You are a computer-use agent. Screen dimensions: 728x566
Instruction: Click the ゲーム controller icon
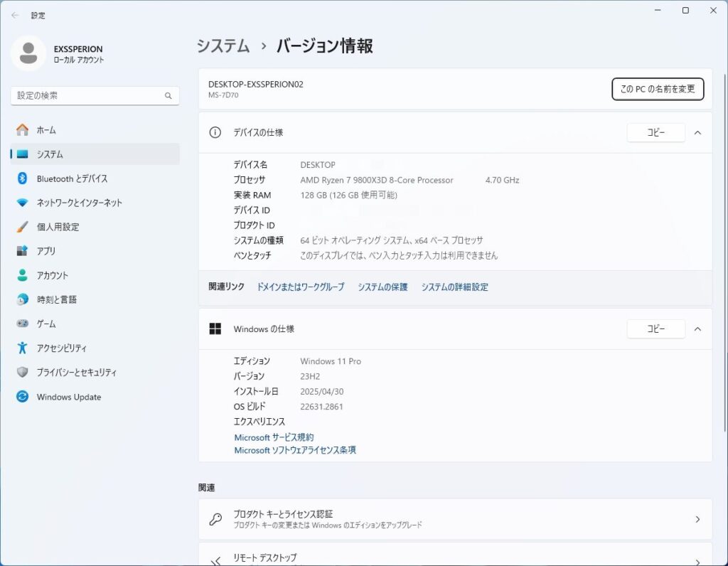click(22, 324)
